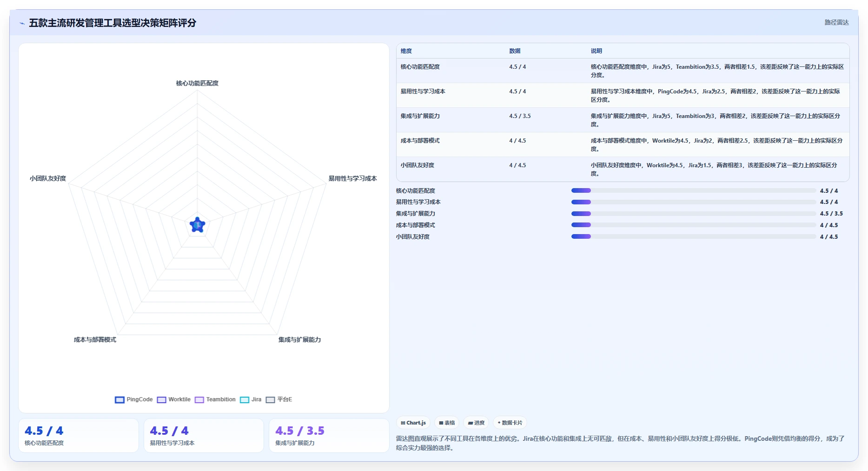
Task: Toggle the Teambition legend swatch
Action: click(199, 399)
